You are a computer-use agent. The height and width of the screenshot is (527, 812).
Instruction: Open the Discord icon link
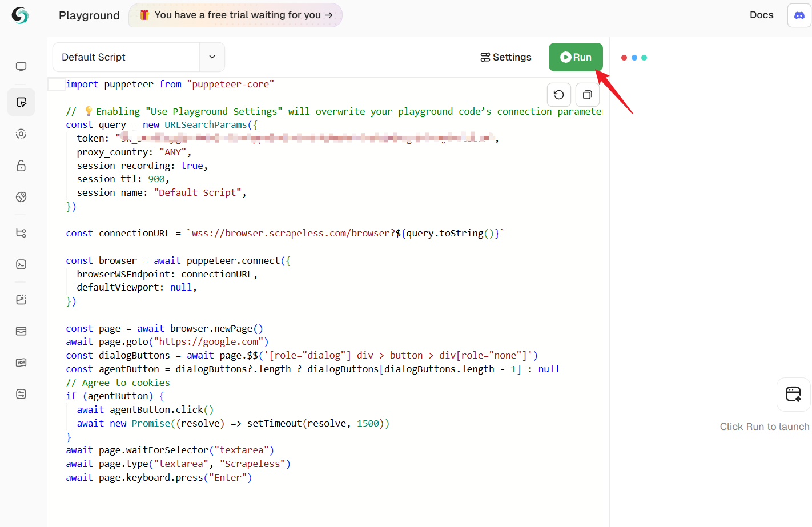tap(799, 15)
